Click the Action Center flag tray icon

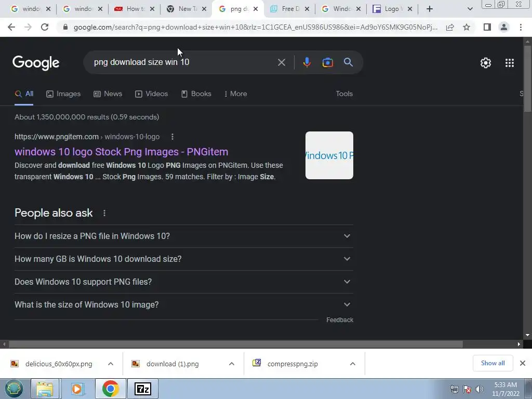coord(467,389)
